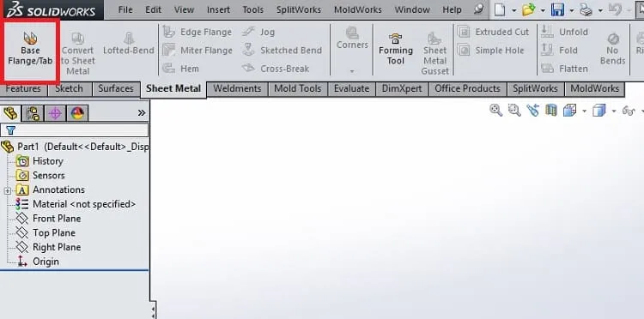
Task: Click the feature tree filter field
Action: [x=75, y=130]
